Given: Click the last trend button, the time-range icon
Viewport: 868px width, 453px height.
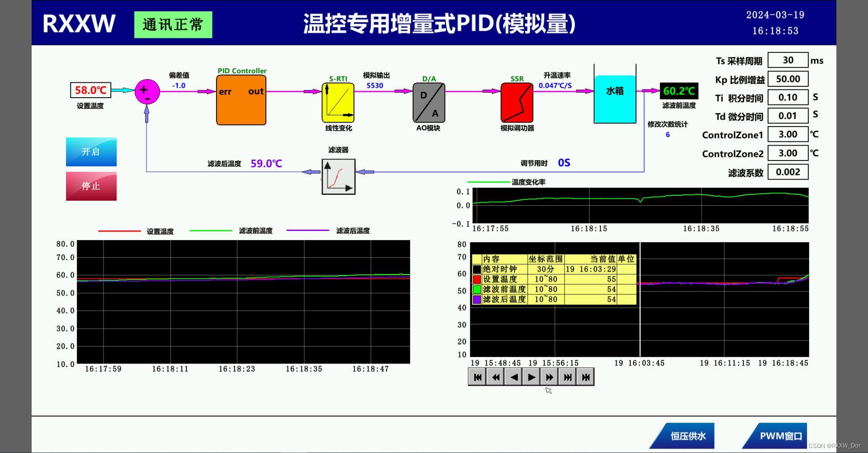Looking at the screenshot, I should click(x=585, y=377).
